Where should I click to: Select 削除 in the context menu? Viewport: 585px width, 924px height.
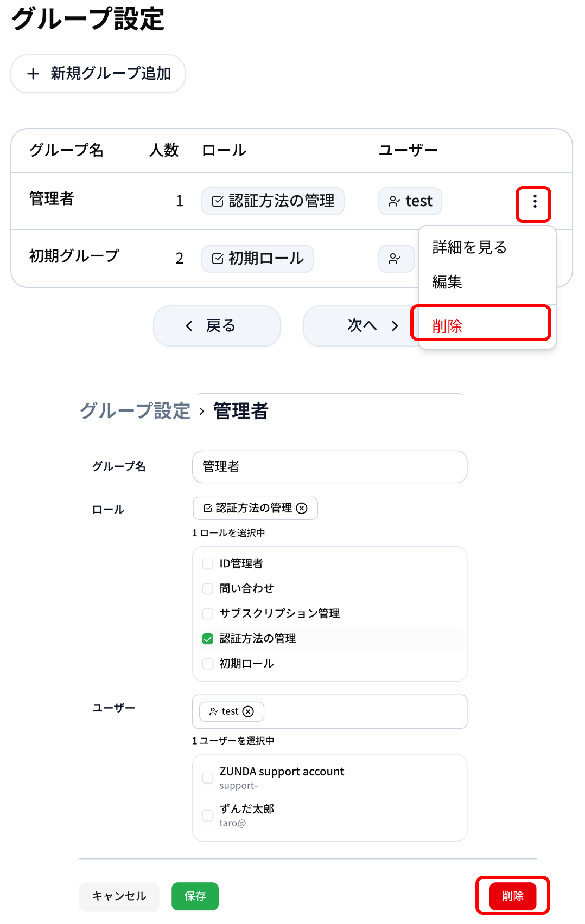(x=447, y=326)
